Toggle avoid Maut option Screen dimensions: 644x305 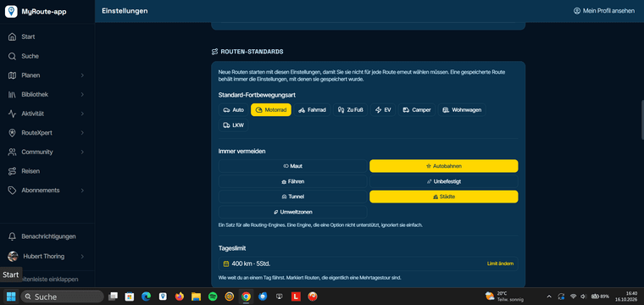pyautogui.click(x=293, y=166)
